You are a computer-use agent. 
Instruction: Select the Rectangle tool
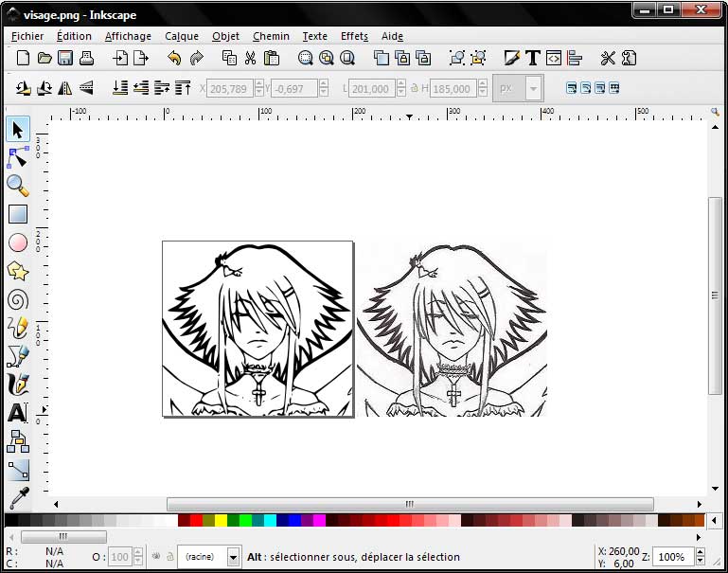(x=18, y=214)
